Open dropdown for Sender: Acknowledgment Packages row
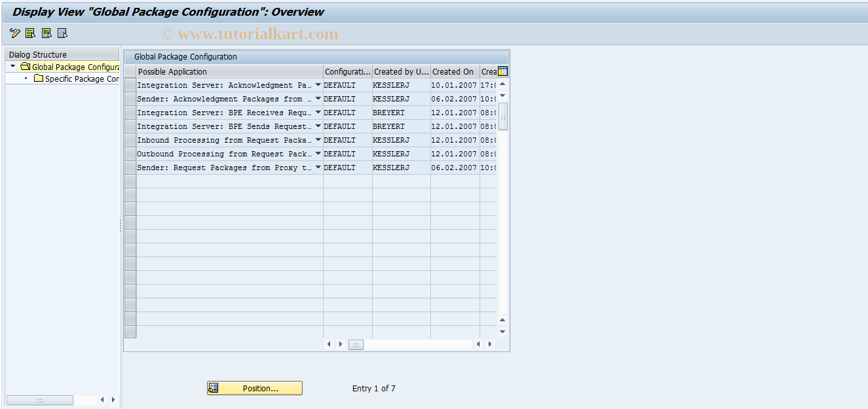Screen dimensions: 868x409 point(318,99)
